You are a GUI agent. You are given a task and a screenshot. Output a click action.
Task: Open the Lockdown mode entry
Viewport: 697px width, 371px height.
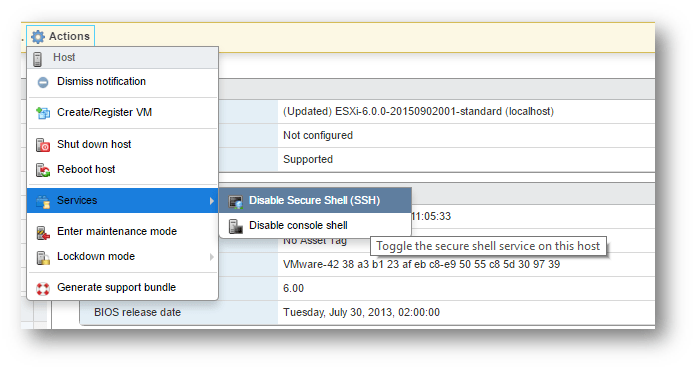(123, 256)
